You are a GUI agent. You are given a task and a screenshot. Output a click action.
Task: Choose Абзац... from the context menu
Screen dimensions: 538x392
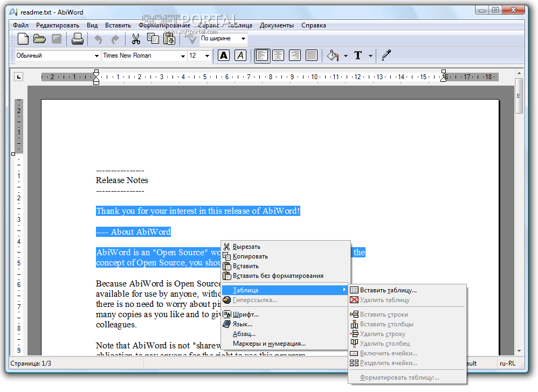pos(286,334)
